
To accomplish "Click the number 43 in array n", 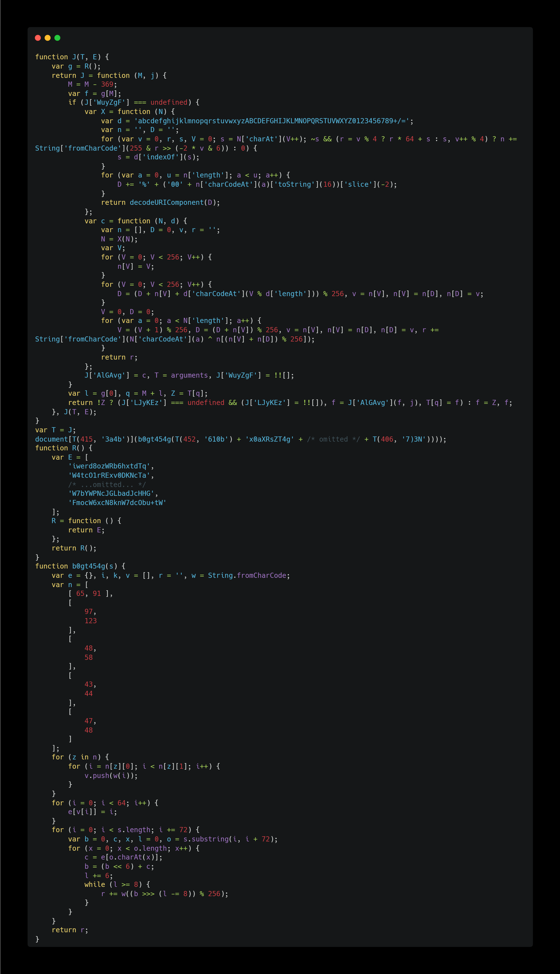I will tap(88, 684).
